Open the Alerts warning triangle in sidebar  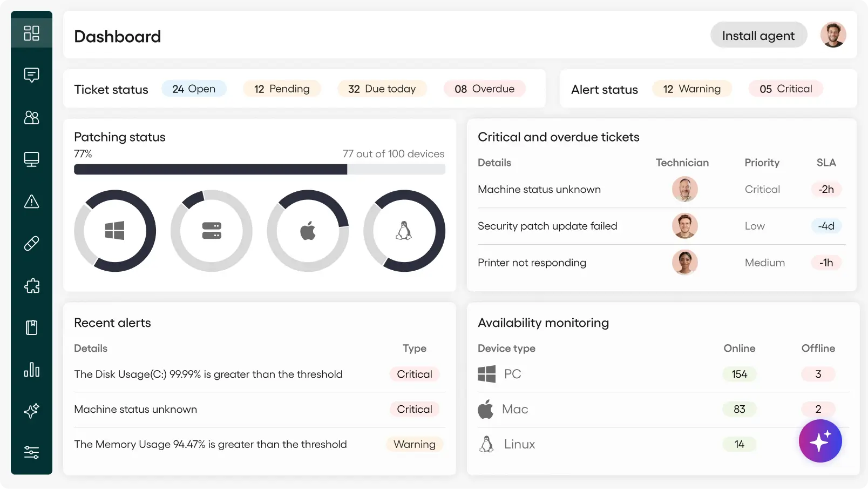click(x=31, y=202)
